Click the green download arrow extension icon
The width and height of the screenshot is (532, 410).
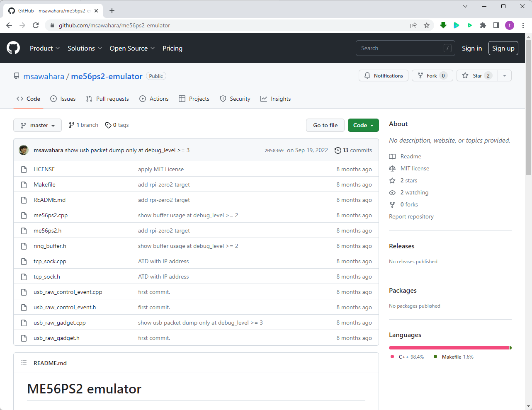[443, 25]
